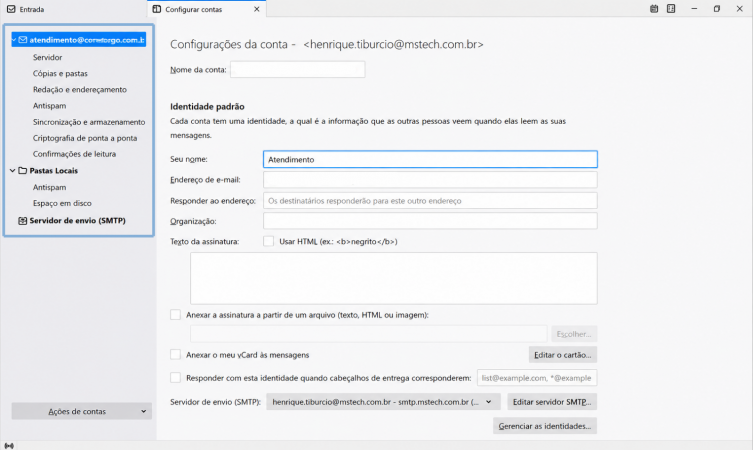Click the signature file path field
This screenshot has height=450, width=753.
point(368,334)
